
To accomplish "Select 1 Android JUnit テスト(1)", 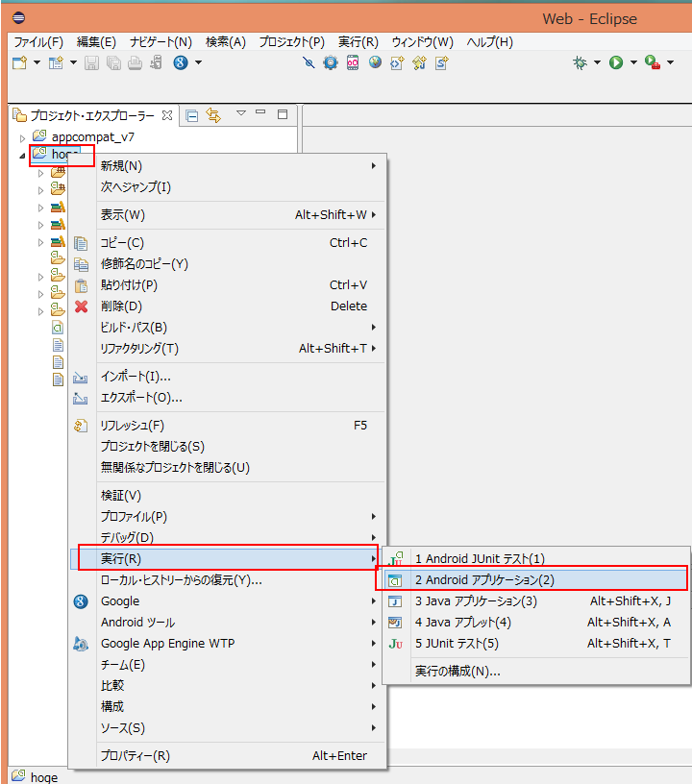I will pyautogui.click(x=536, y=558).
